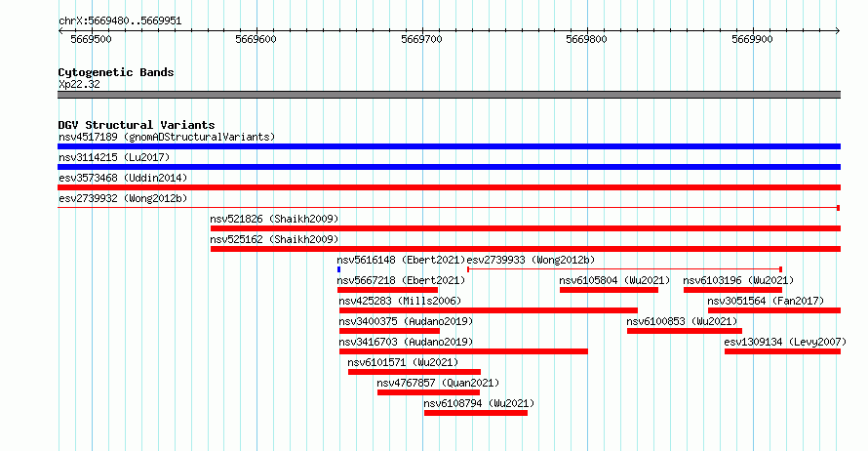This screenshot has height=451, width=868.
Task: Click the nsv3051564 red bar
Action: (774, 310)
